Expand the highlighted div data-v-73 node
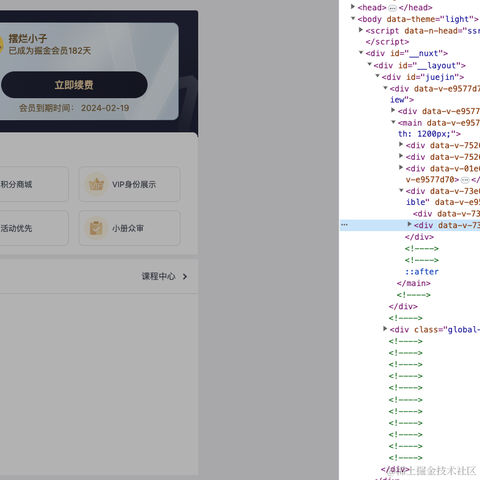 (409, 224)
